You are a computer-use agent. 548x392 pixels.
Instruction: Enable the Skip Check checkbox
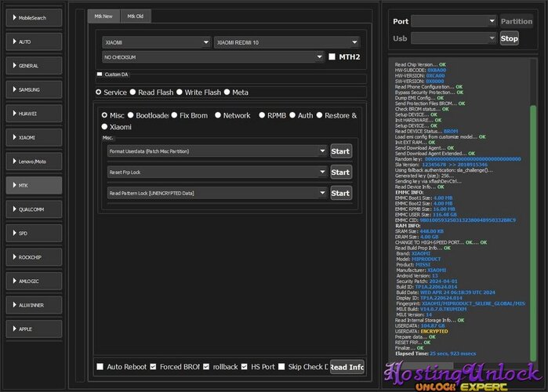point(281,366)
